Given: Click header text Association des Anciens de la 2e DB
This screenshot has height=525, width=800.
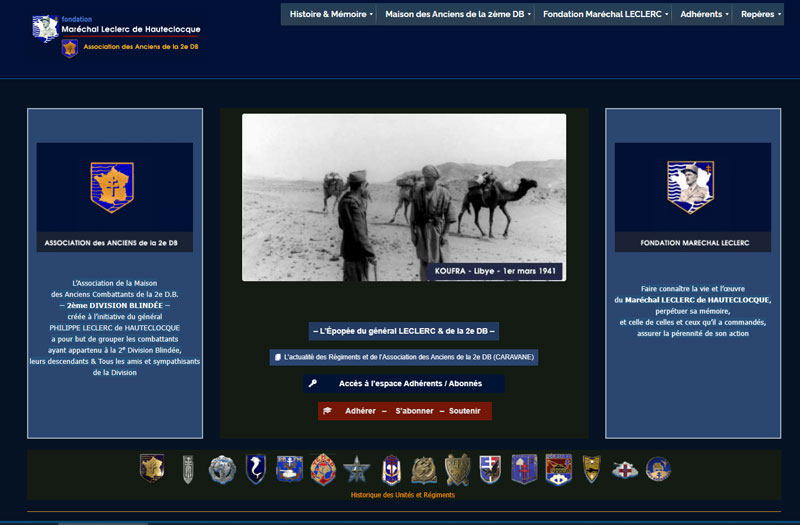Looking at the screenshot, I should click(141, 47).
